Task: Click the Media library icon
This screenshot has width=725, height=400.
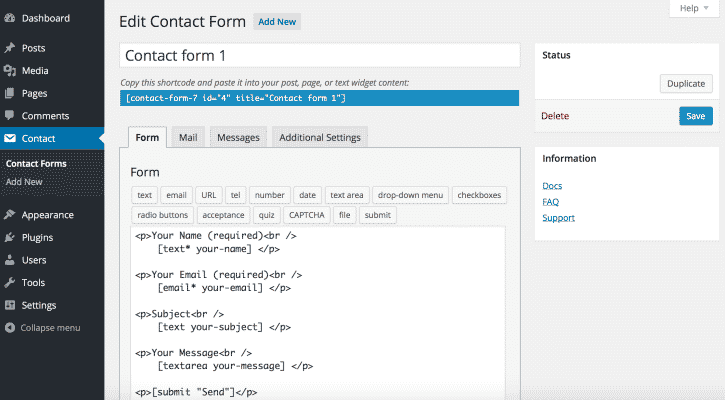Action: [x=9, y=70]
